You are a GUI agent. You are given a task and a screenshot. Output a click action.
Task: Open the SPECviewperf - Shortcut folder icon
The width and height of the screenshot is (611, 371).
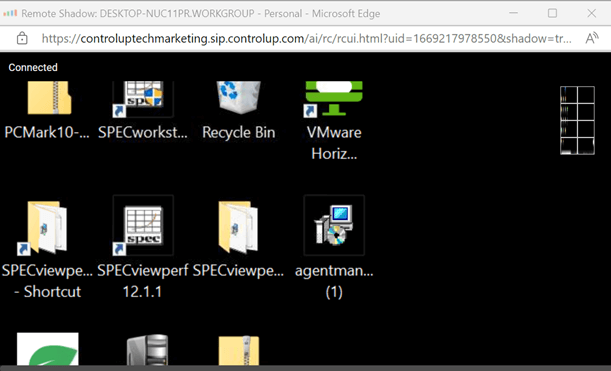(x=43, y=228)
